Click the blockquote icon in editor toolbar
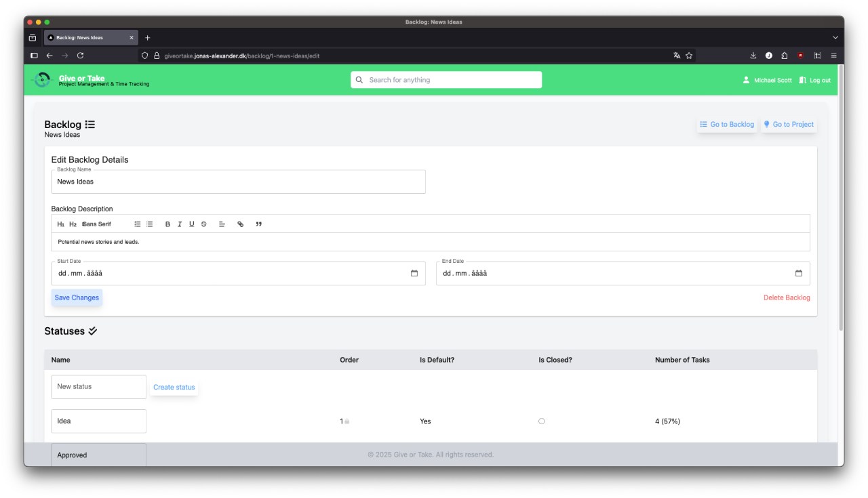Viewport: 868px width, 498px height. [258, 224]
